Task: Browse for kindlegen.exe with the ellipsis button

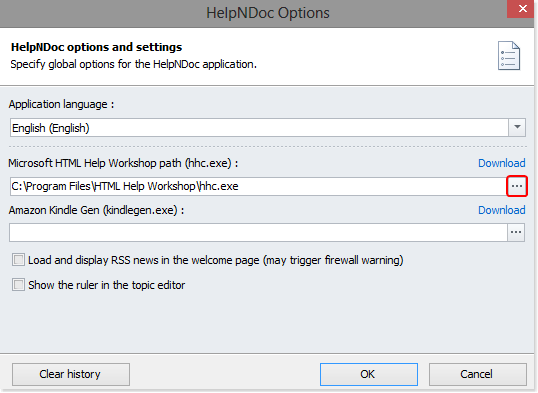Action: (516, 232)
